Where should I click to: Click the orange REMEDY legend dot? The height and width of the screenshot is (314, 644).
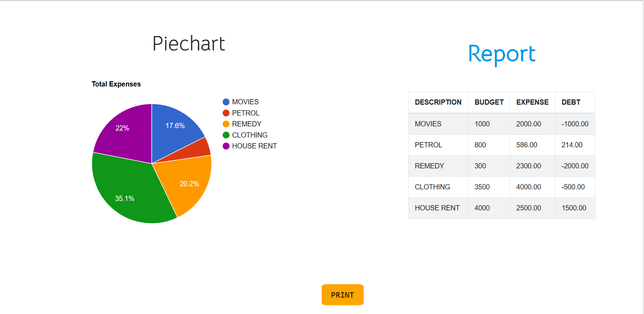pos(226,124)
